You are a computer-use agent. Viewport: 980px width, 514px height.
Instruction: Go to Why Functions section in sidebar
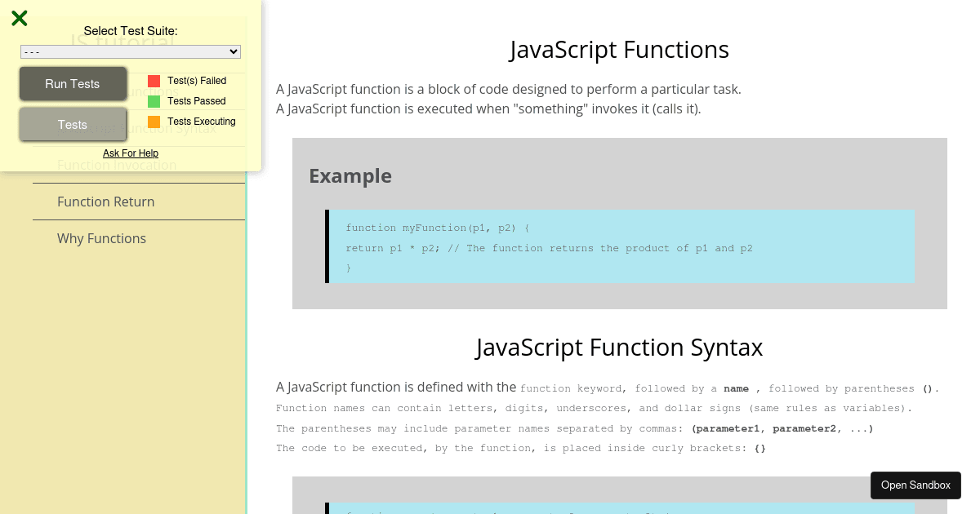[x=139, y=238]
